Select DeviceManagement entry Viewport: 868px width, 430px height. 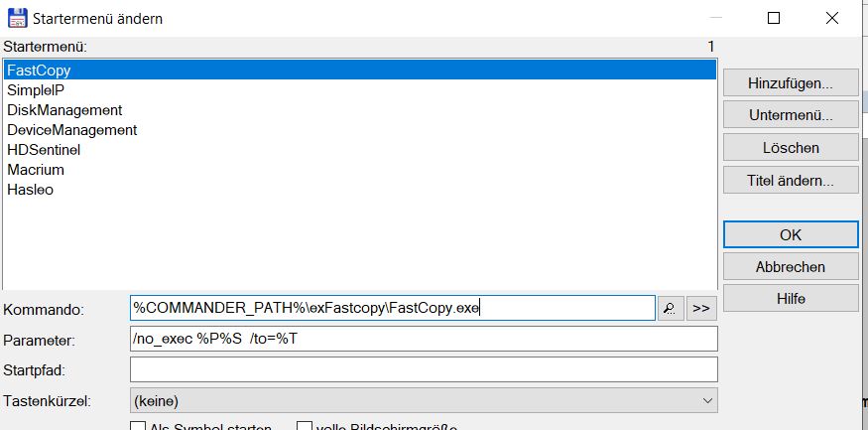[x=359, y=130]
